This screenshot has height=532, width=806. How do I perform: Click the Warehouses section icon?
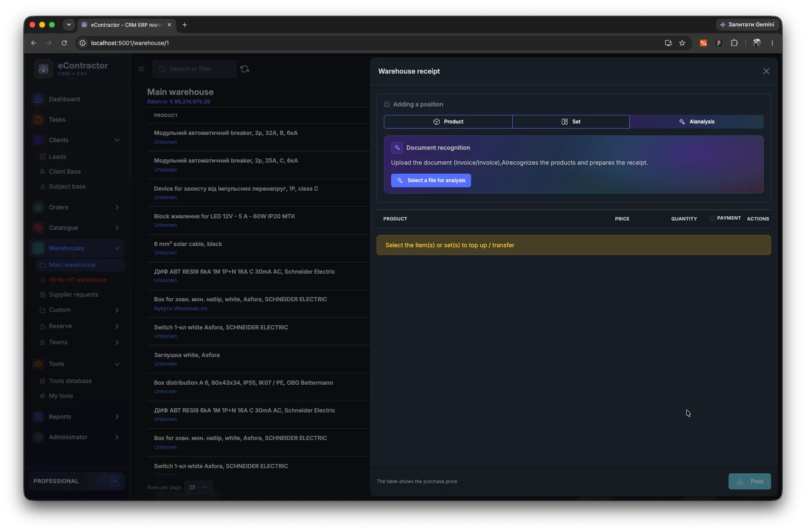pyautogui.click(x=38, y=248)
